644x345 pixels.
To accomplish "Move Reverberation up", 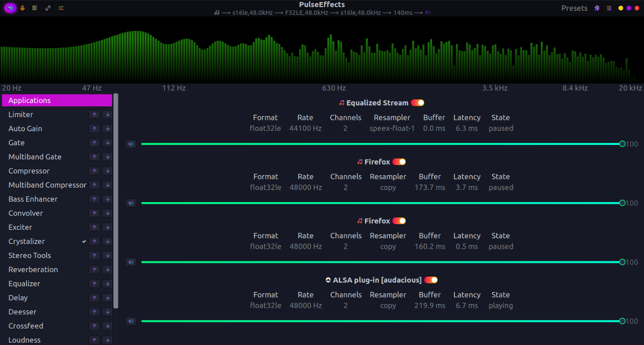I will (94, 270).
